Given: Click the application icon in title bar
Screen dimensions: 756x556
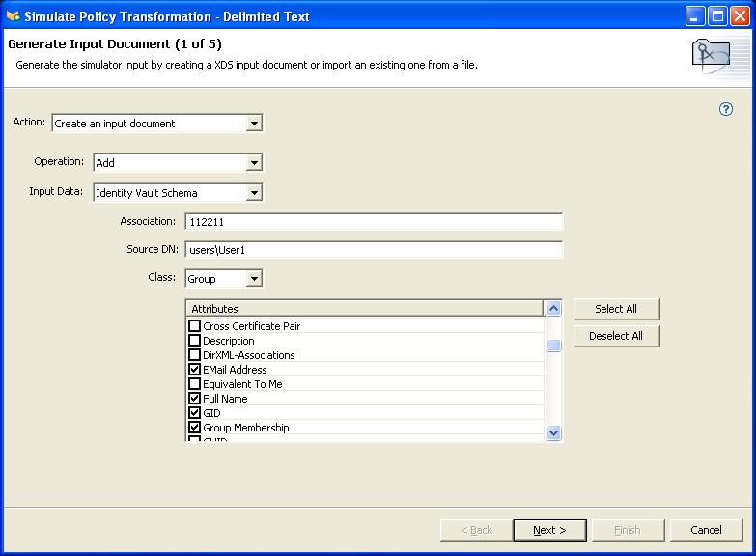Looking at the screenshot, I should coord(13,16).
